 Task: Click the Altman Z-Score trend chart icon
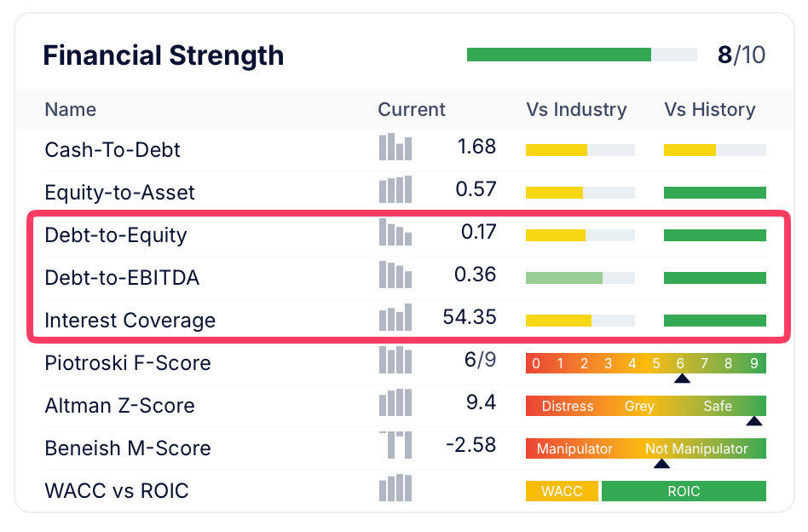point(395,403)
